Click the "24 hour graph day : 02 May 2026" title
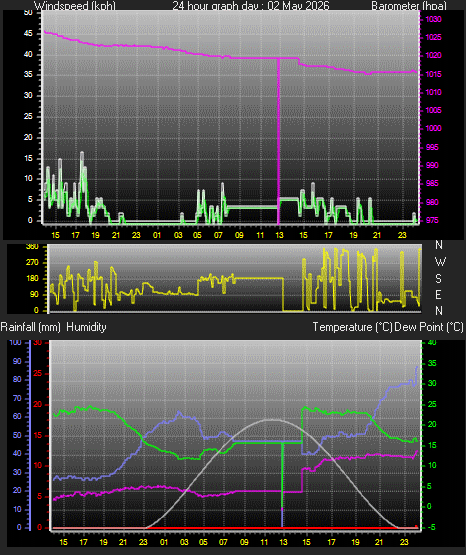Screen dimensions: 466x555 [251, 6]
